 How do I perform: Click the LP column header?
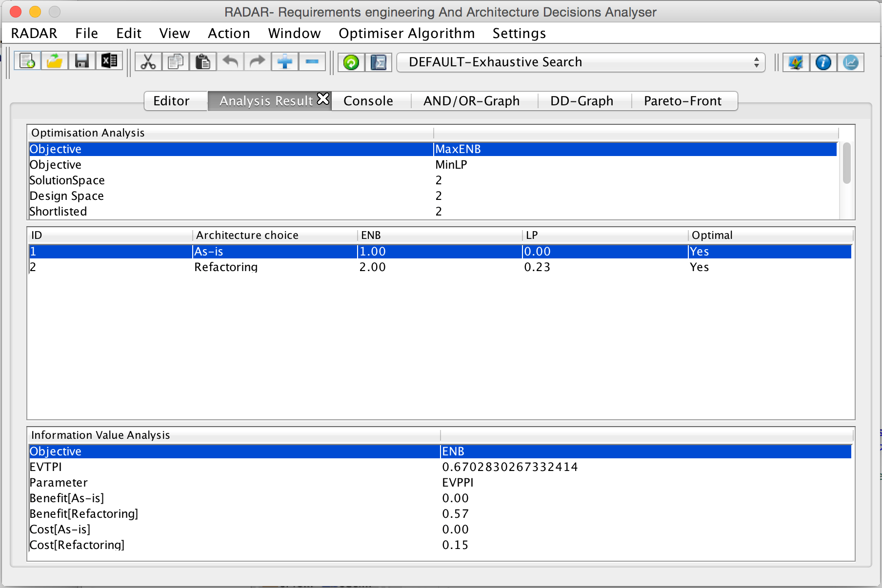pos(605,235)
